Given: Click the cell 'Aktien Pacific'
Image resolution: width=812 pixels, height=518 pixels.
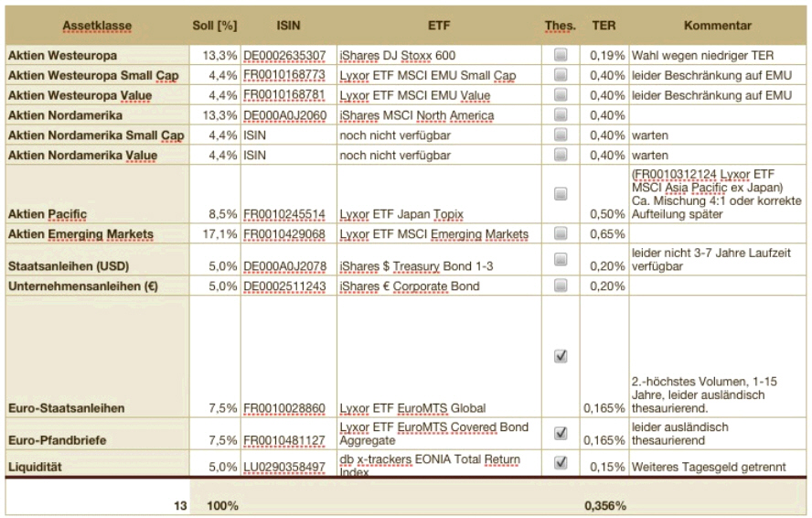Looking at the screenshot, I should (x=97, y=194).
